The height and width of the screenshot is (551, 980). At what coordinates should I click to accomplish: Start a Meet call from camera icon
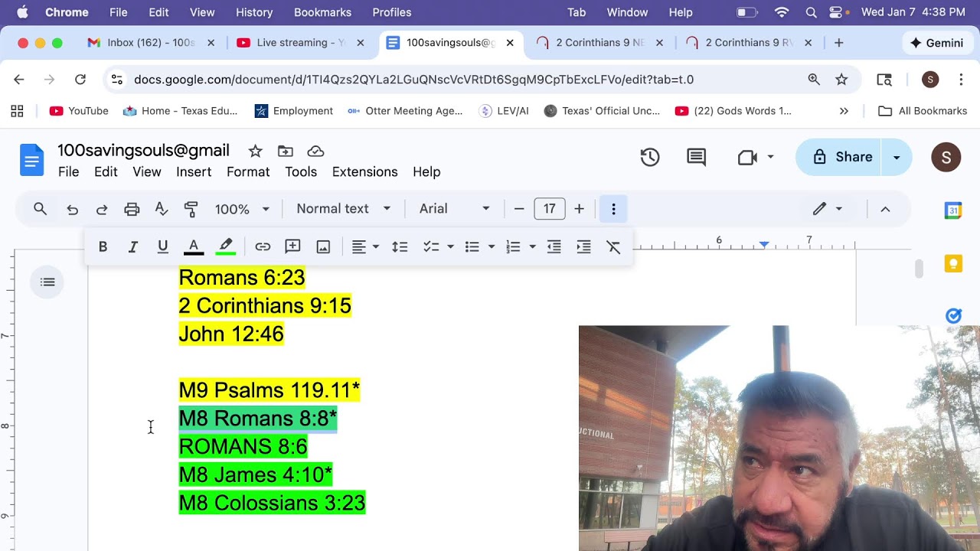pyautogui.click(x=747, y=158)
